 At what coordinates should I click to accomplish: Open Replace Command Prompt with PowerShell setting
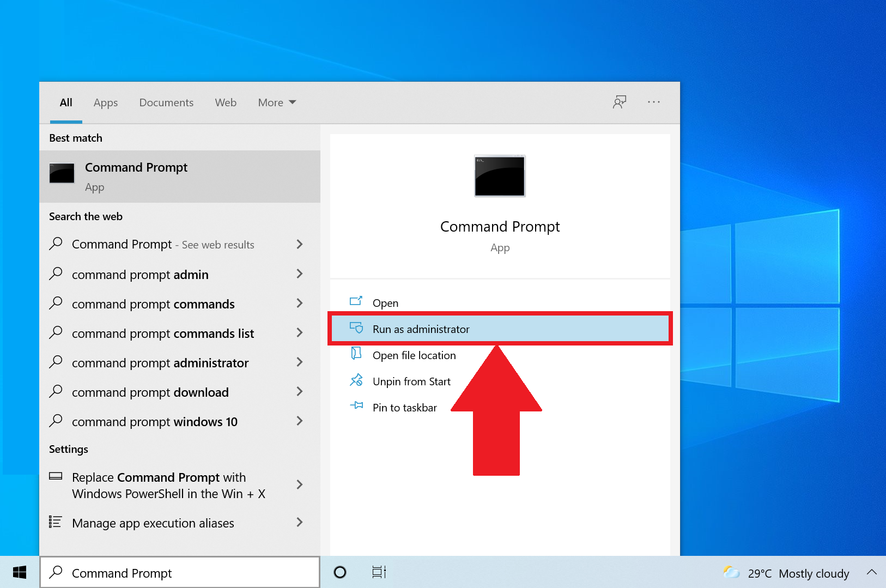tap(180, 485)
